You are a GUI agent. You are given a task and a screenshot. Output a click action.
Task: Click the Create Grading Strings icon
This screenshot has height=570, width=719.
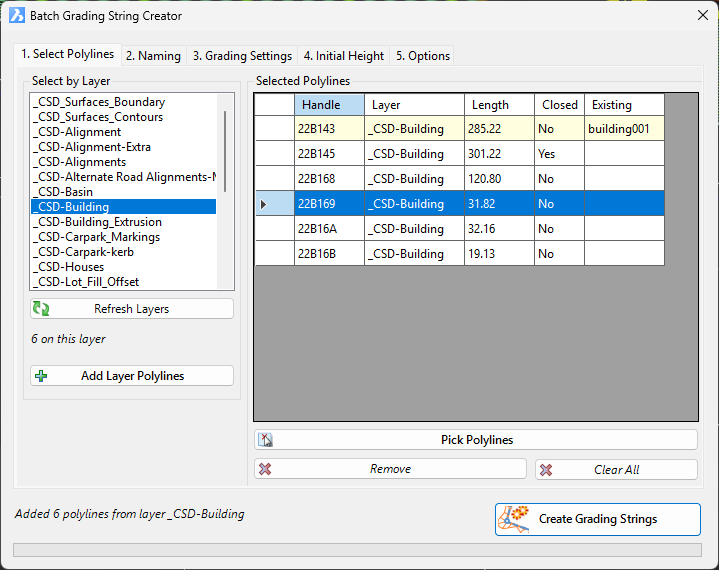517,519
